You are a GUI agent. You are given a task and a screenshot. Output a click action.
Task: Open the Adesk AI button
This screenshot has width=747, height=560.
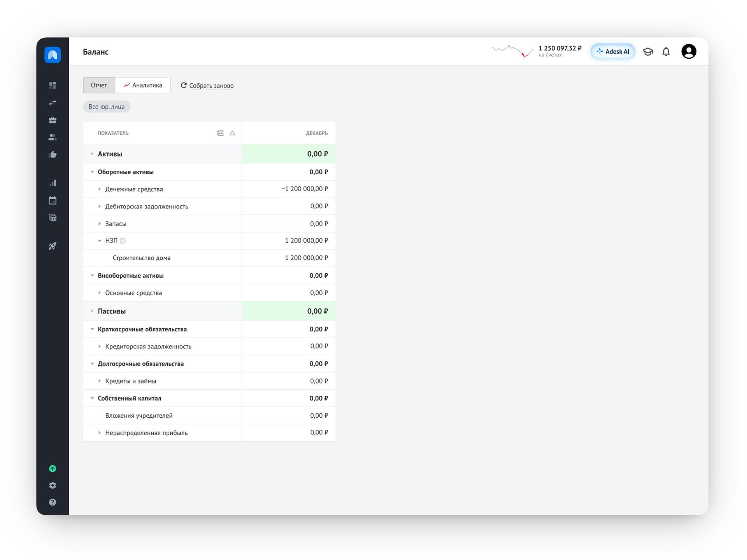tap(613, 52)
